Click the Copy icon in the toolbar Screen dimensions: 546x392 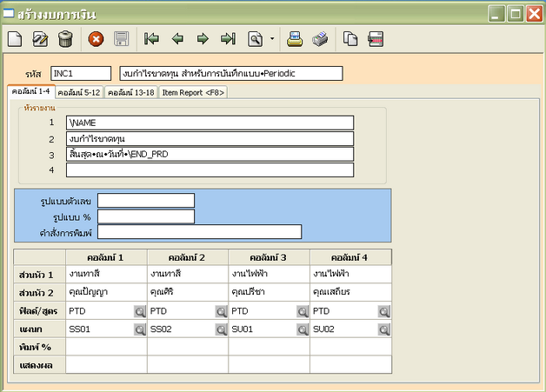coord(350,38)
